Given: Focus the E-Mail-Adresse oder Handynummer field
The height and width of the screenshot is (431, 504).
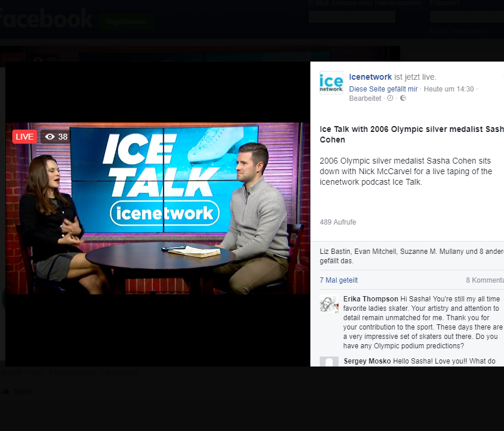Looking at the screenshot, I should click(352, 16).
